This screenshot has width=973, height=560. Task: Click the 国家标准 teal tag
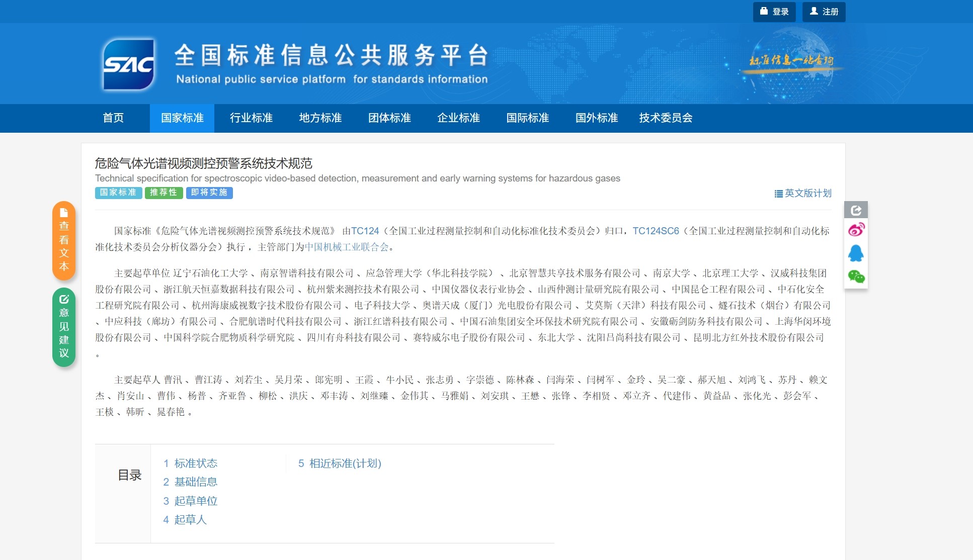pyautogui.click(x=118, y=193)
